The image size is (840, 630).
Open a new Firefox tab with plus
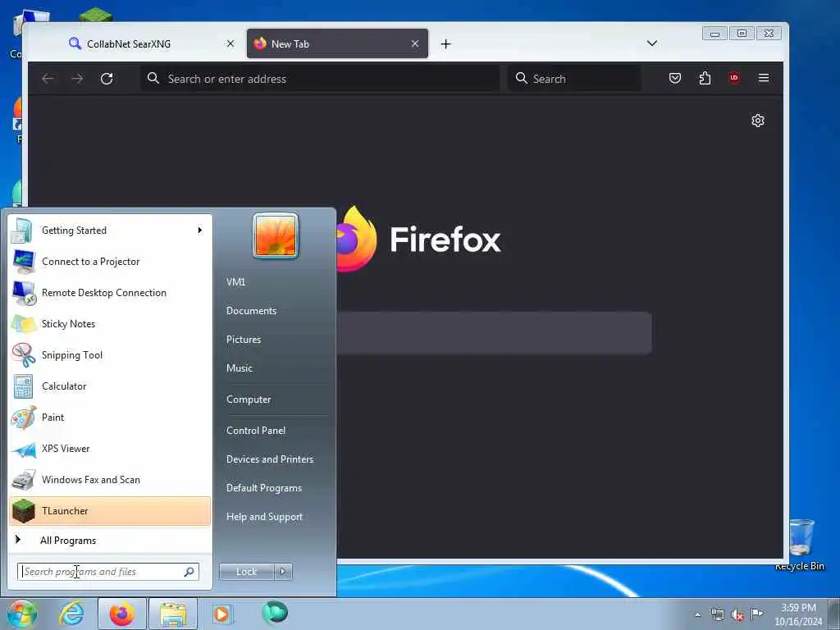[445, 44]
